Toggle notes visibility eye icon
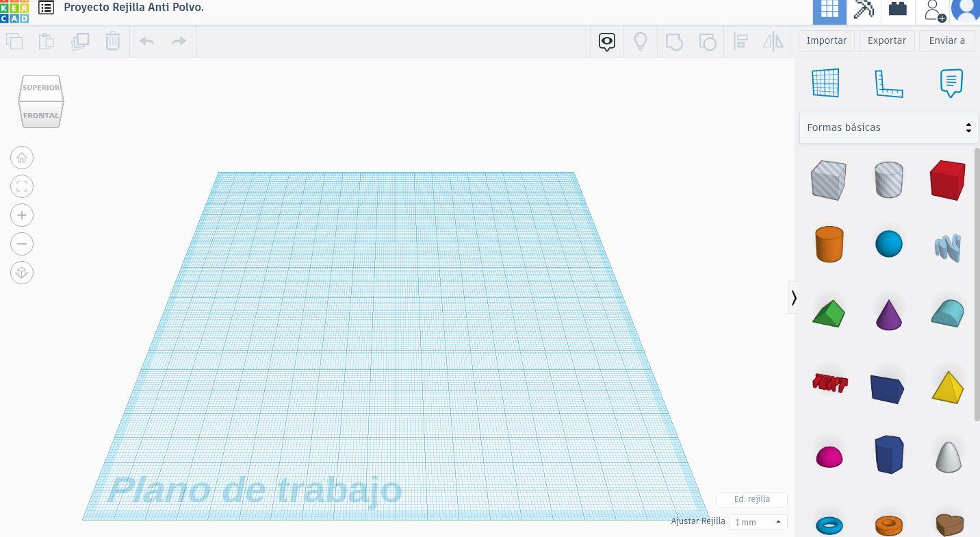This screenshot has height=537, width=980. [607, 41]
